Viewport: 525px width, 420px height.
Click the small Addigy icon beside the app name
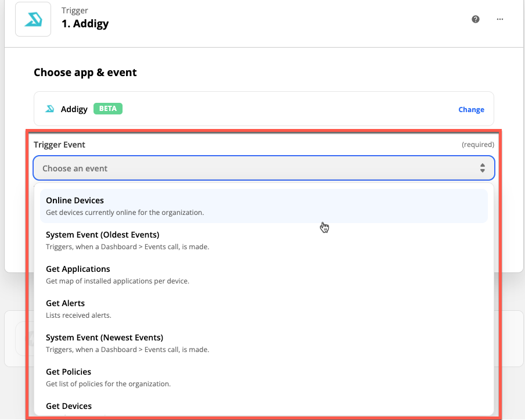pyautogui.click(x=49, y=109)
